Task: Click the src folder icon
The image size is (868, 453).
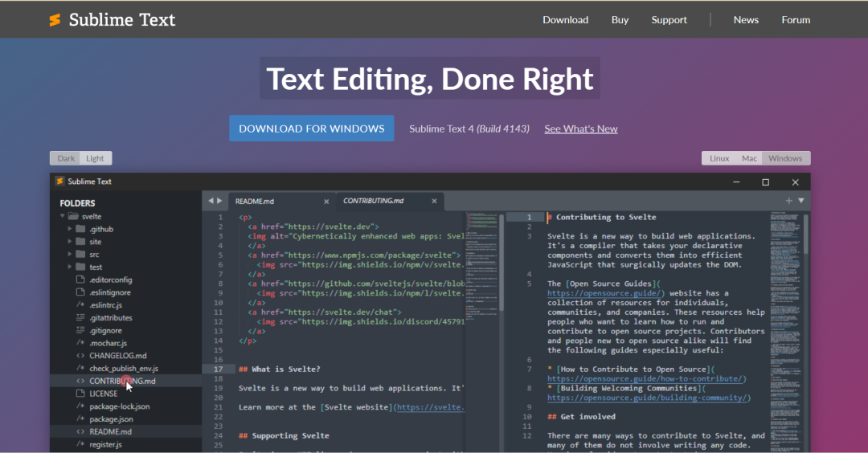Action: [x=81, y=254]
